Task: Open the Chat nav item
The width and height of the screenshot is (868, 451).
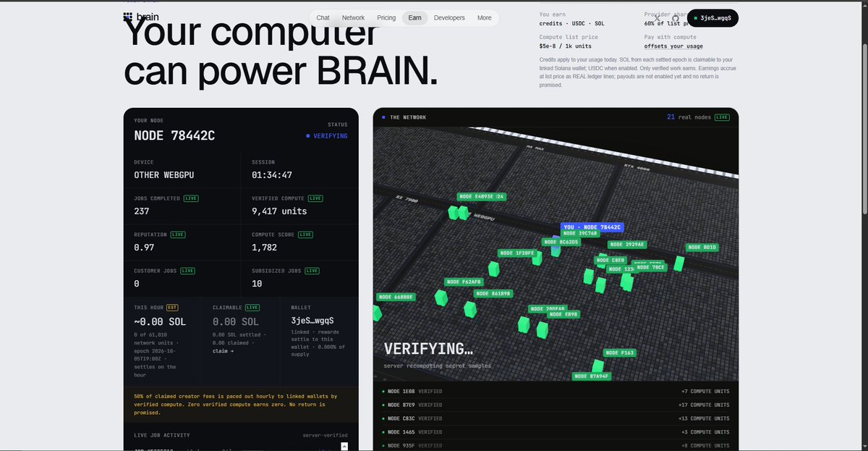Action: click(323, 18)
